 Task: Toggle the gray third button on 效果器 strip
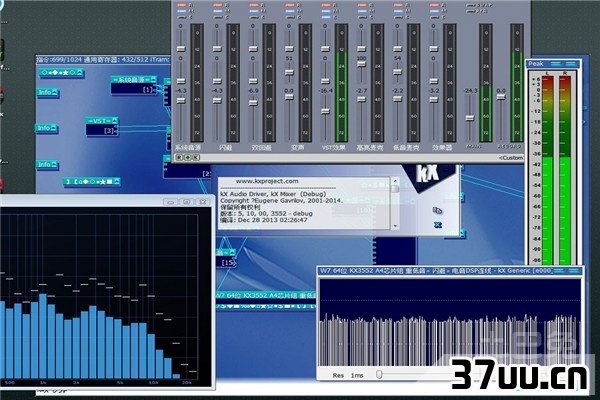(x=435, y=17)
